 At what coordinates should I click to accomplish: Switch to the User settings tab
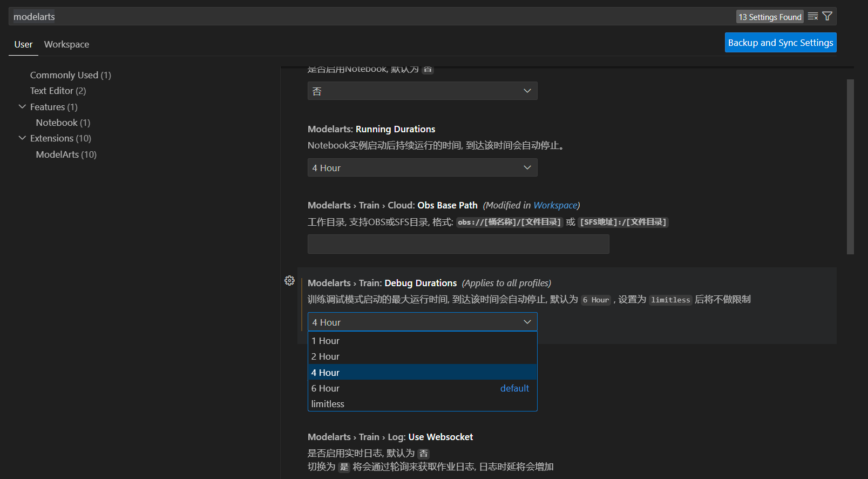[x=23, y=44]
